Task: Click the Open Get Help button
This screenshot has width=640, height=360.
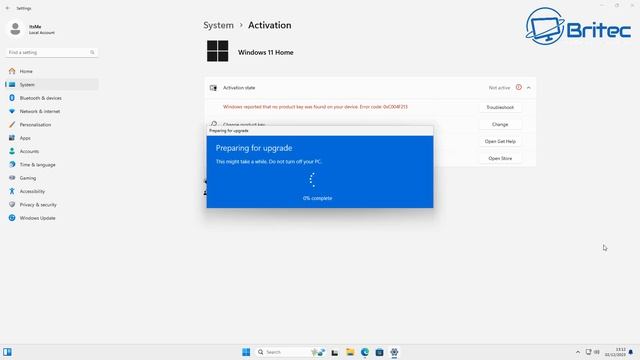Action: 500,141
